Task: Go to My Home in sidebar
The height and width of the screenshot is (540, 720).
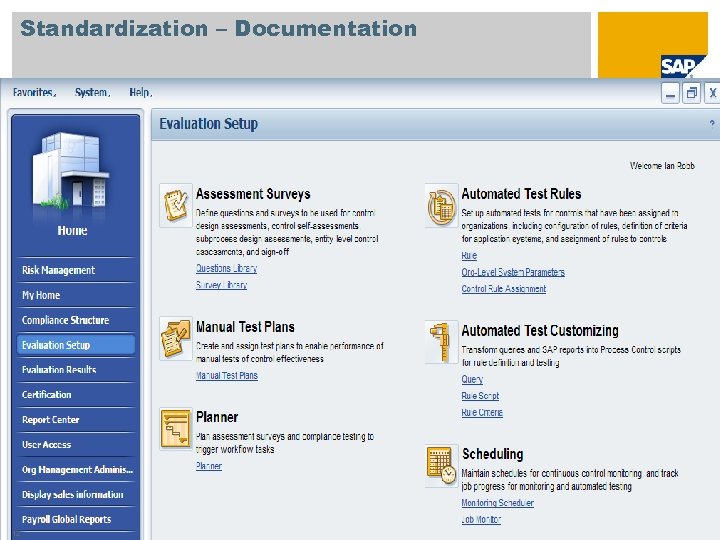Action: [76, 295]
